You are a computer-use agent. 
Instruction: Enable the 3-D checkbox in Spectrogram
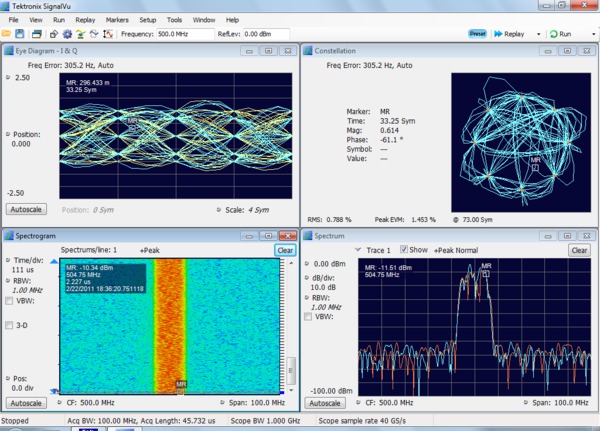pyautogui.click(x=11, y=325)
